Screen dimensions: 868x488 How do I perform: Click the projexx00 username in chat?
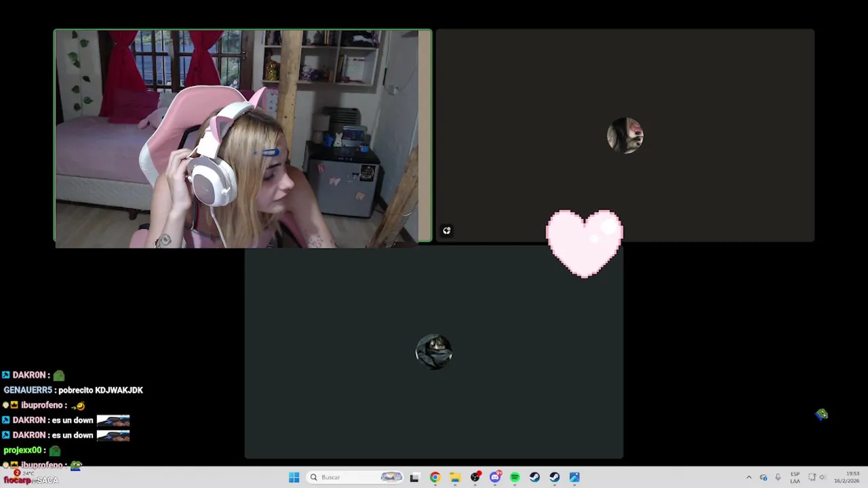click(22, 450)
